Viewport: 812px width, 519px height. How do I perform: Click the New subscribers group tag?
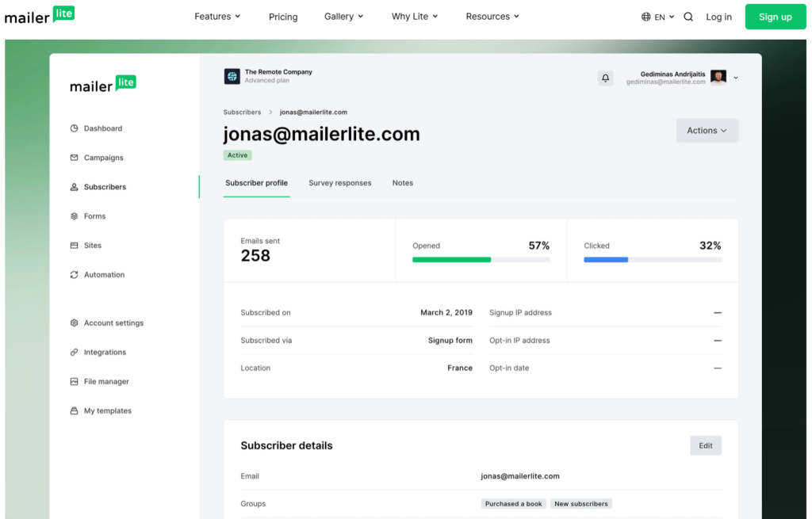coord(581,503)
